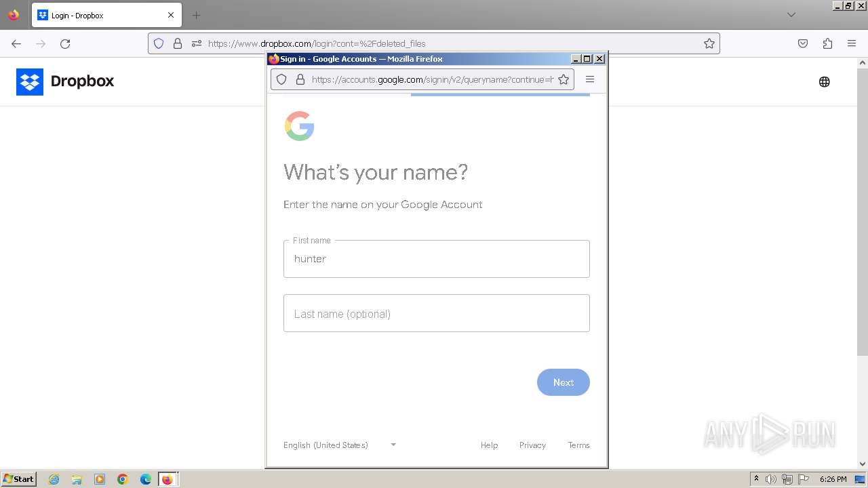Screen dimensions: 868x488
Task: Click the network icon in system tray
Action: pos(787,479)
